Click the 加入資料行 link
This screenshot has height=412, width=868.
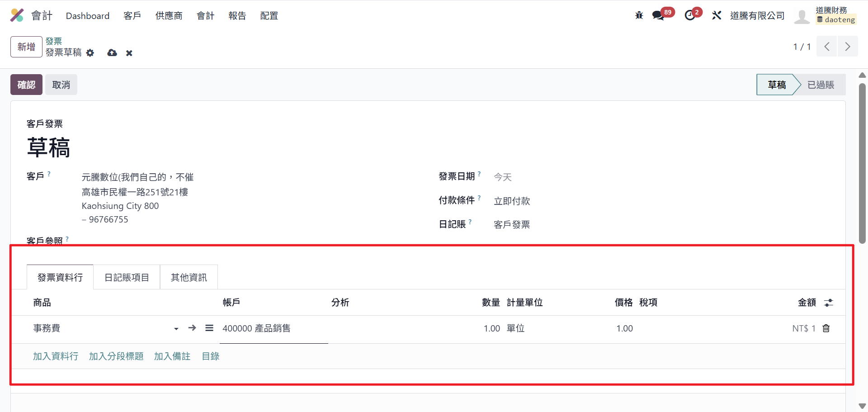point(56,356)
